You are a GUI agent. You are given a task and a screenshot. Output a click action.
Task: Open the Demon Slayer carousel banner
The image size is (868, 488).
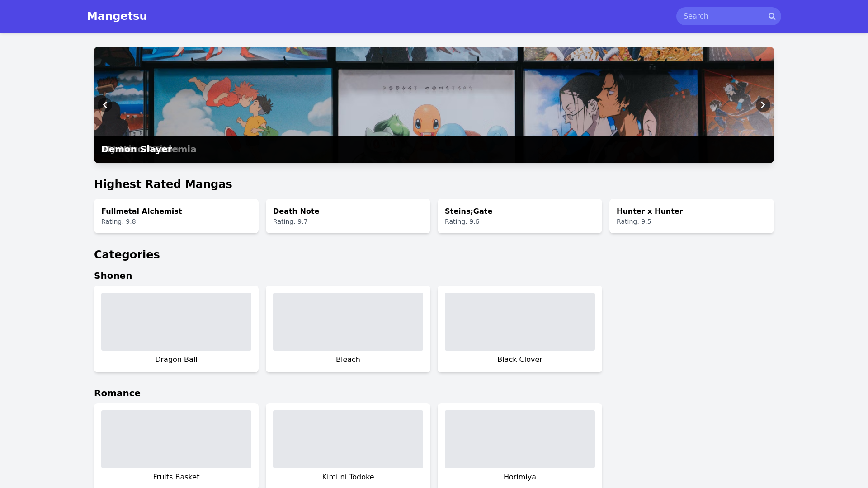(x=434, y=105)
